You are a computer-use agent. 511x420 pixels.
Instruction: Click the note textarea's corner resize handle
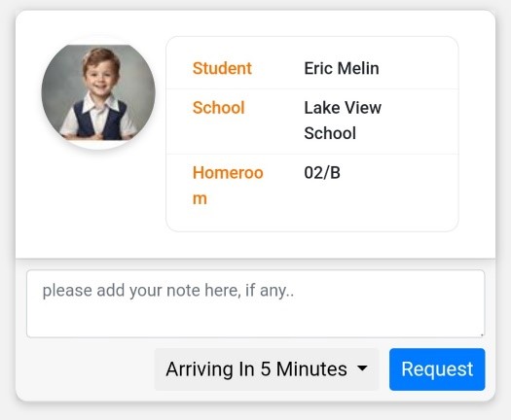tap(482, 334)
